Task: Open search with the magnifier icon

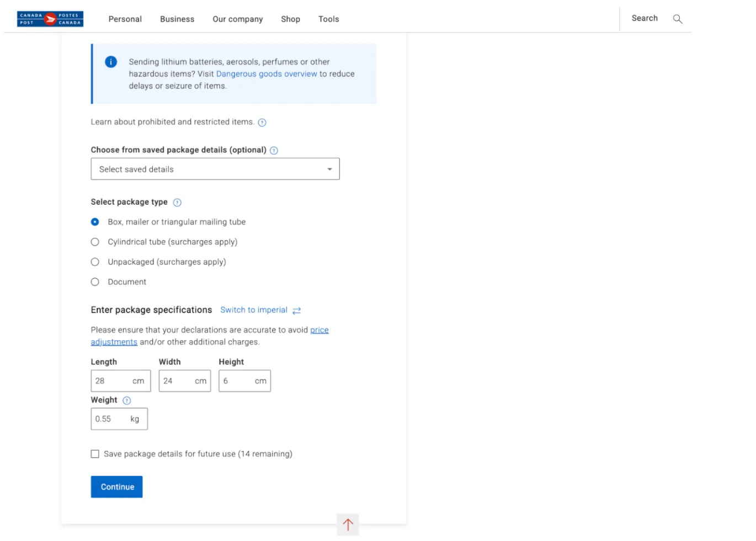Action: click(678, 19)
